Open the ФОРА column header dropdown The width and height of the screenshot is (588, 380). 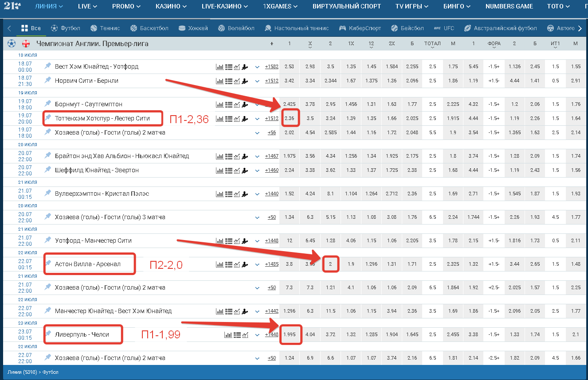click(494, 44)
